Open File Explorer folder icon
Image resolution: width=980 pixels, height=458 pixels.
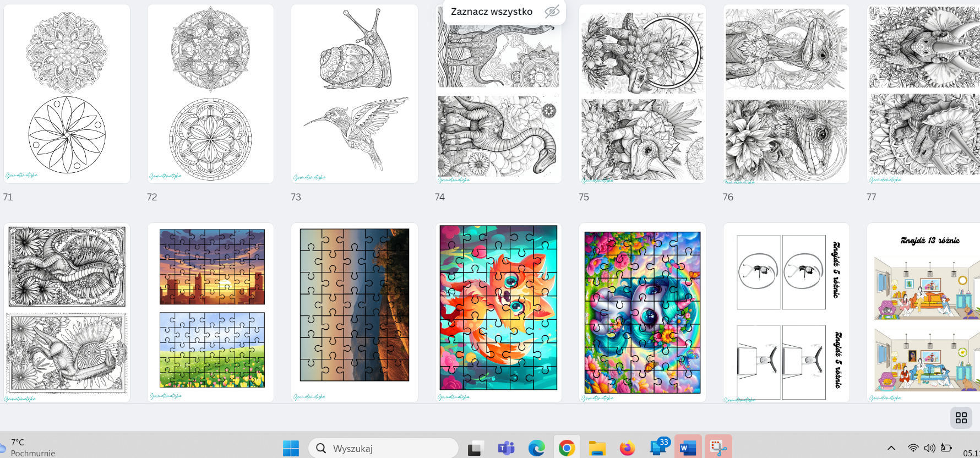pyautogui.click(x=597, y=448)
